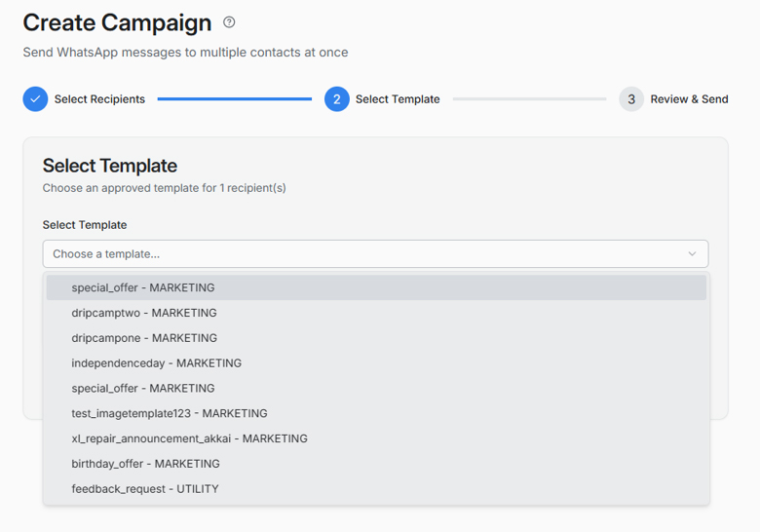Viewport: 760px width, 532px height.
Task: Click 'Send WhatsApp messages to multiple contacts' subtitle
Action: click(x=186, y=53)
